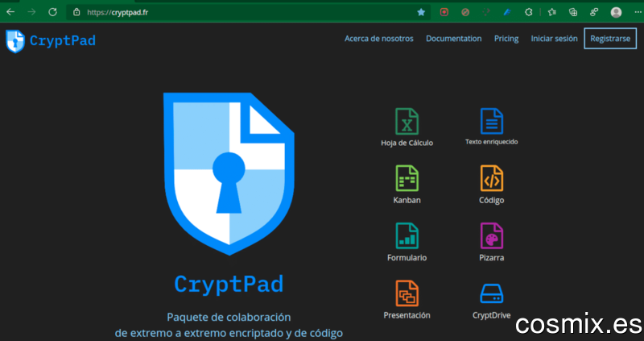Click the Hoja de Cálculo label

[x=407, y=143]
